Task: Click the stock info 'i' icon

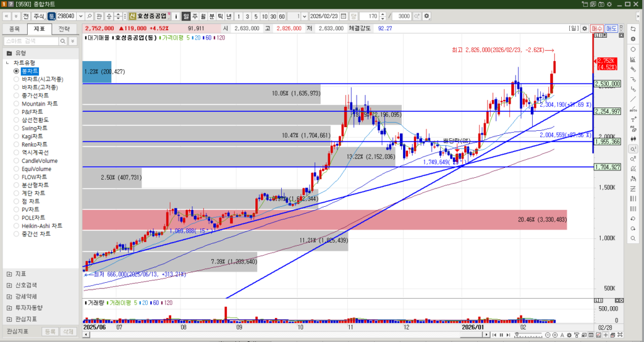Action: pyautogui.click(x=175, y=16)
